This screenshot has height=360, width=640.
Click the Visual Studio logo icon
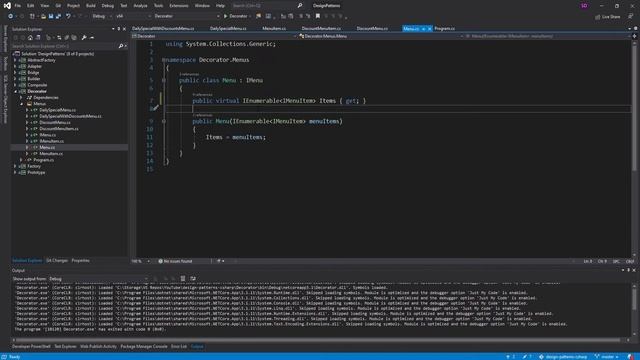pyautogui.click(x=7, y=6)
